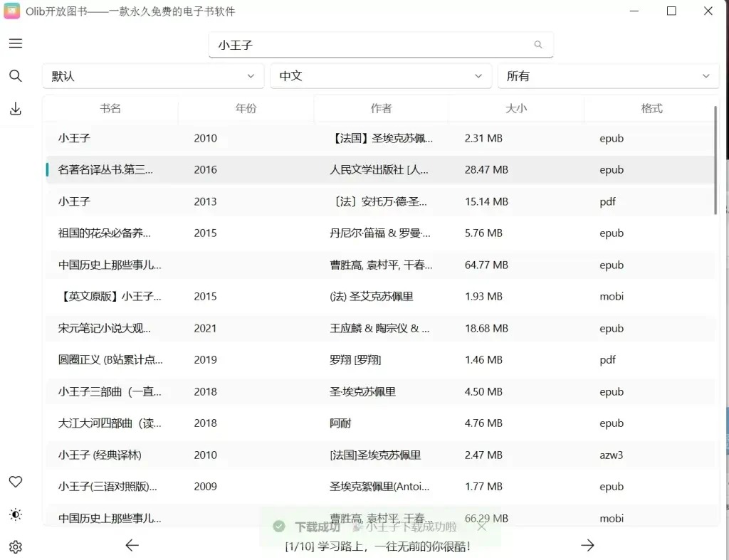
Task: Sort by the 年份 column header
Action: pos(246,108)
